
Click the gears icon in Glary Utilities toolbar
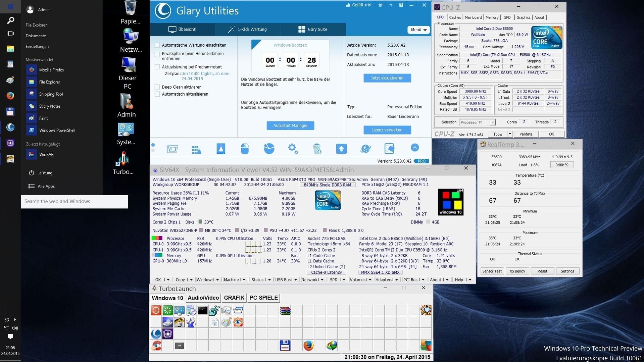(x=293, y=148)
